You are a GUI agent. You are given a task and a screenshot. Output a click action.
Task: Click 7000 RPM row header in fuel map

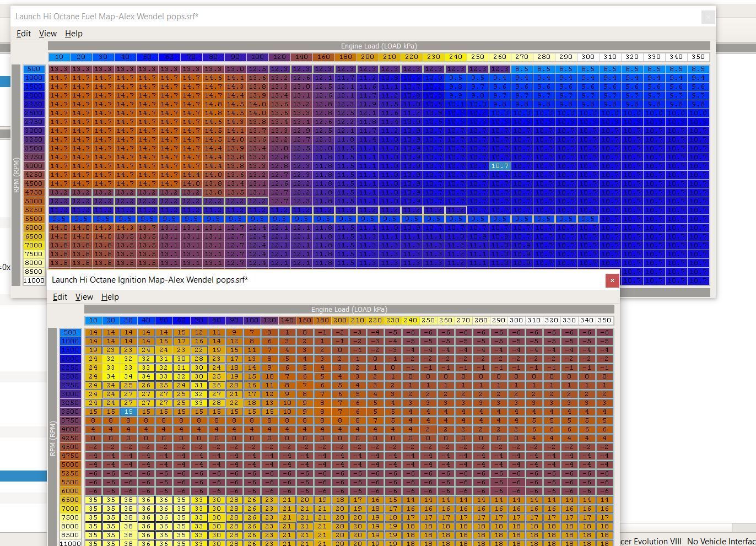[34, 245]
